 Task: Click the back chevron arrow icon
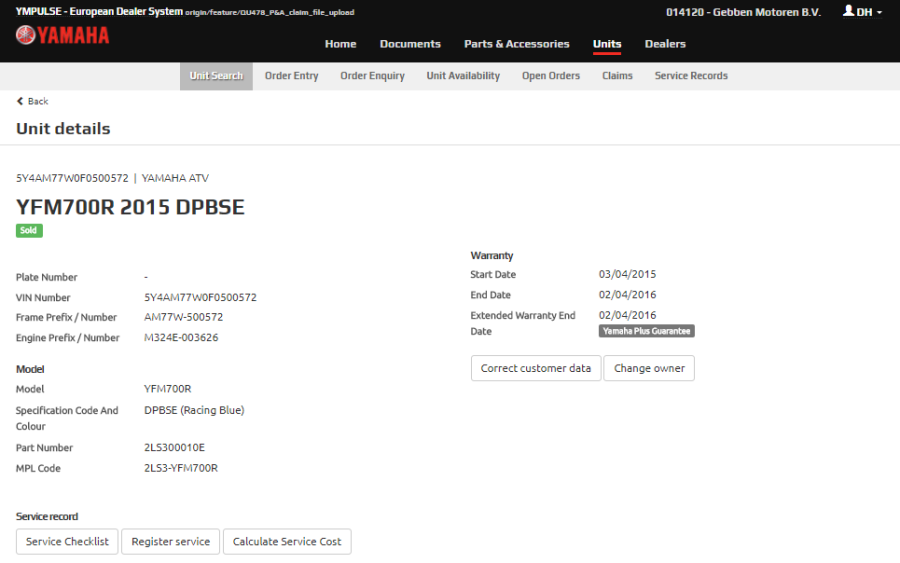20,101
